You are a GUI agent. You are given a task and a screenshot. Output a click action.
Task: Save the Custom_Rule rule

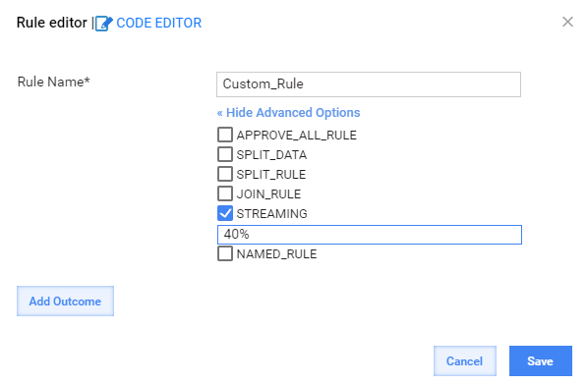tap(541, 361)
